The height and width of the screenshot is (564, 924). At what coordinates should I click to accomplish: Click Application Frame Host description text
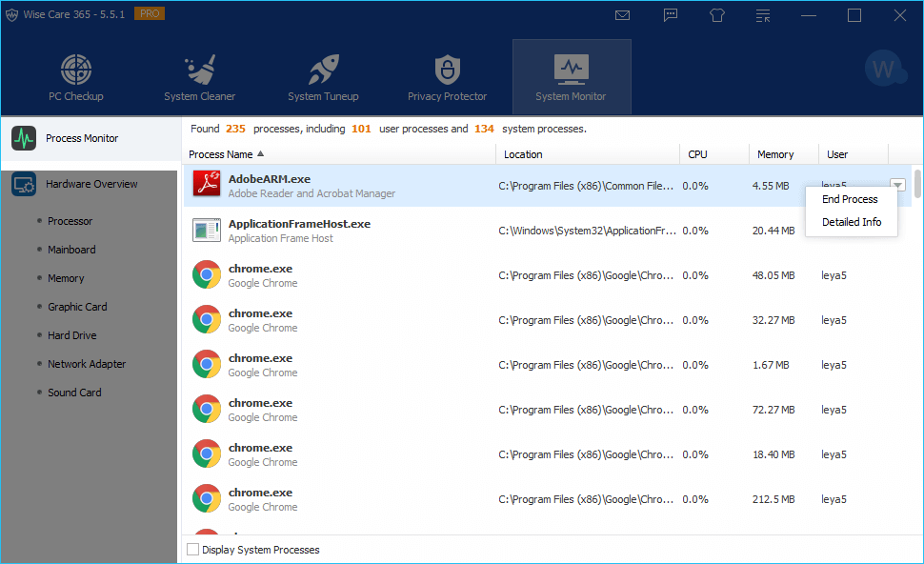pos(280,238)
